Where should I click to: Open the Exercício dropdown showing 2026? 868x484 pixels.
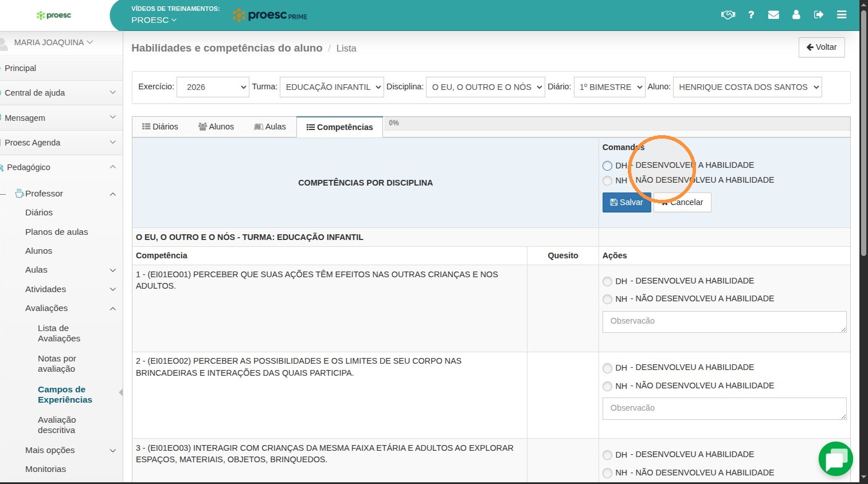[x=213, y=87]
